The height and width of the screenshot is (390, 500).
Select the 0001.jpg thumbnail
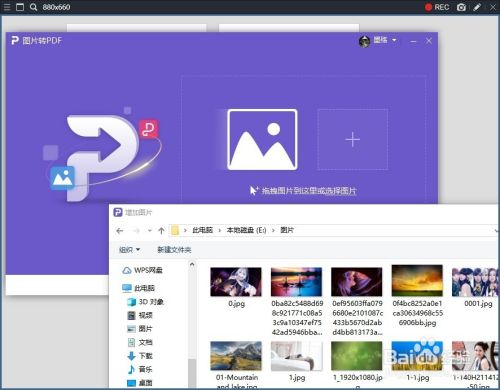476,282
